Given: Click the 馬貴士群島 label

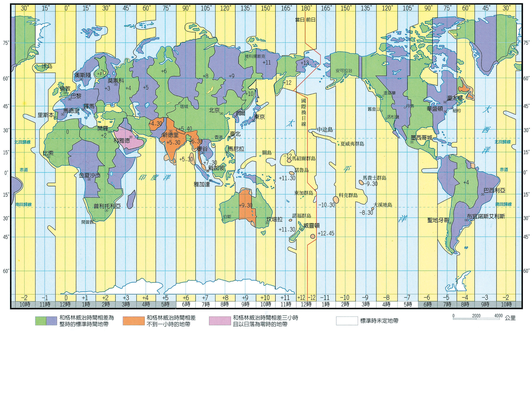Looking at the screenshot, I should coord(374,178).
